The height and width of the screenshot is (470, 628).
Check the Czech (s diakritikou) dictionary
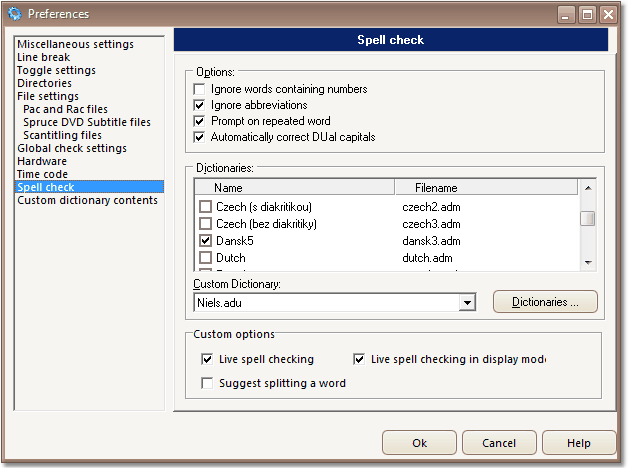coord(205,207)
